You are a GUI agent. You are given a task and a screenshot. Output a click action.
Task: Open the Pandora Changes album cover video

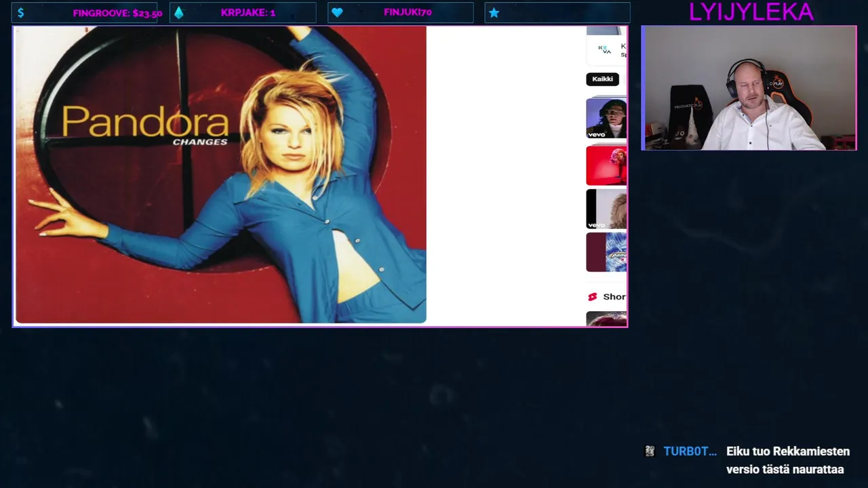coord(221,175)
